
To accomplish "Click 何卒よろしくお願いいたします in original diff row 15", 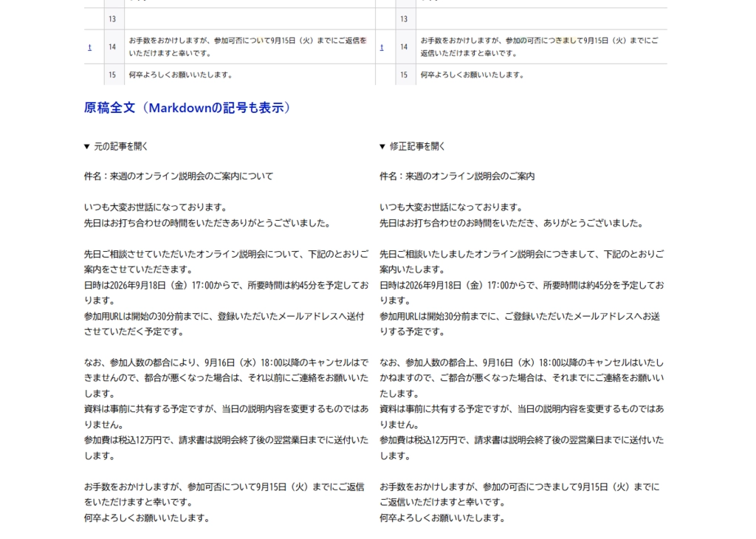I will click(181, 75).
